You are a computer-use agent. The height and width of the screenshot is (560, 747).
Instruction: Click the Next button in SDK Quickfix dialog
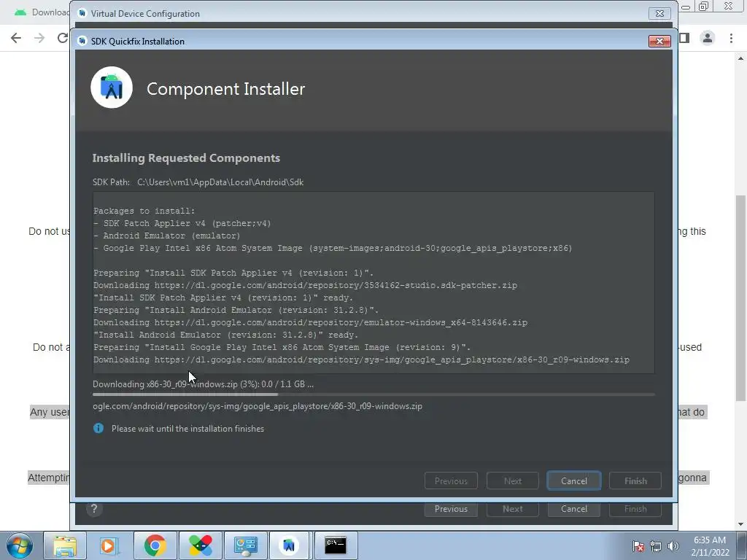click(512, 481)
